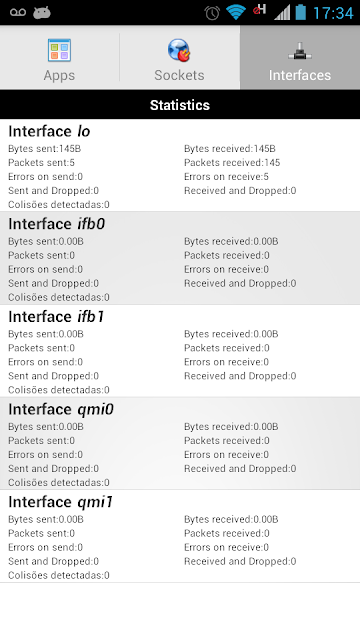Select the Interface ifb0 entry
The width and height of the screenshot is (360, 640).
tap(180, 258)
